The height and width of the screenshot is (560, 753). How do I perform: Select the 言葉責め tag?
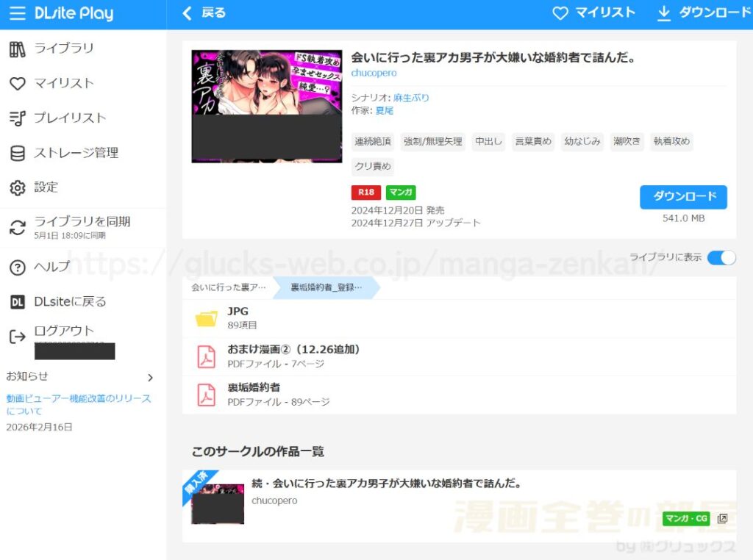click(x=533, y=142)
